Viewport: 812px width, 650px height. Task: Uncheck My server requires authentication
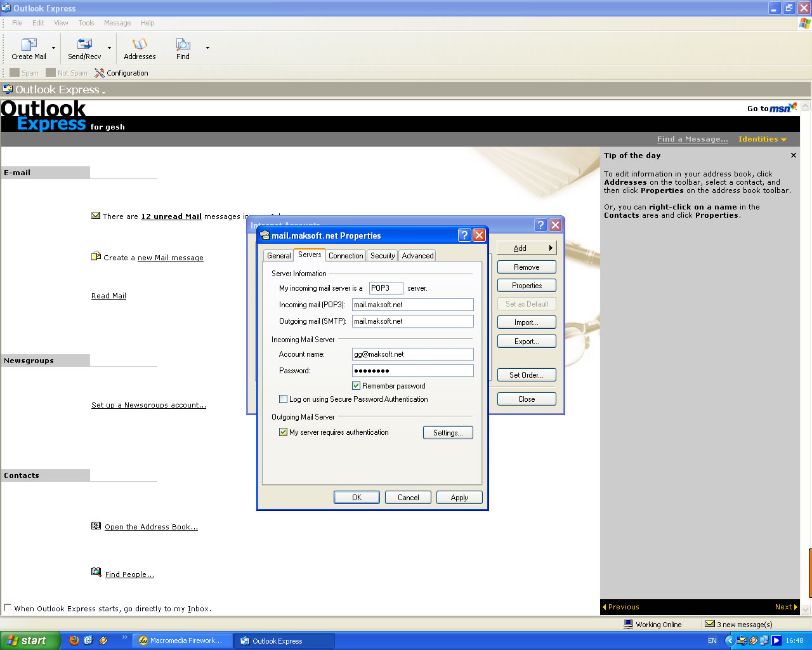[x=283, y=432]
